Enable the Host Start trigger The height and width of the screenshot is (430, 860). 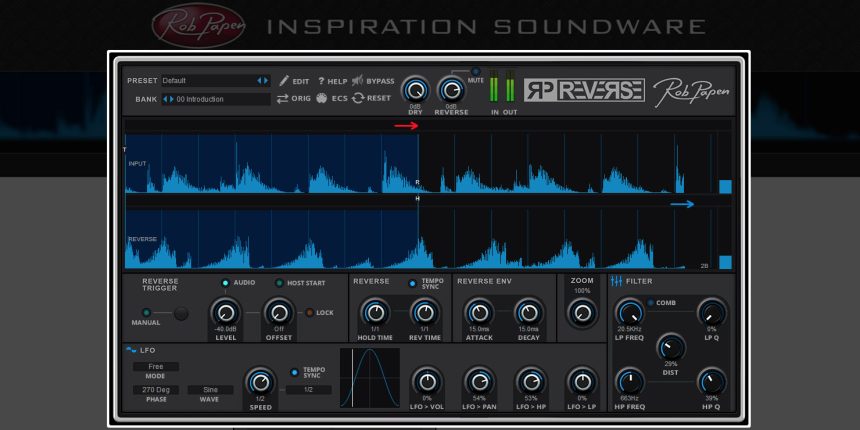[279, 283]
